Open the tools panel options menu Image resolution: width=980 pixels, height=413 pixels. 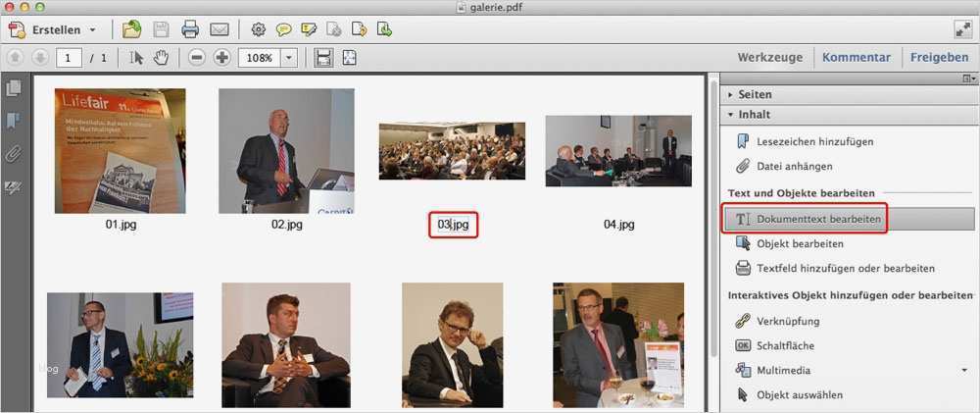coord(969,78)
